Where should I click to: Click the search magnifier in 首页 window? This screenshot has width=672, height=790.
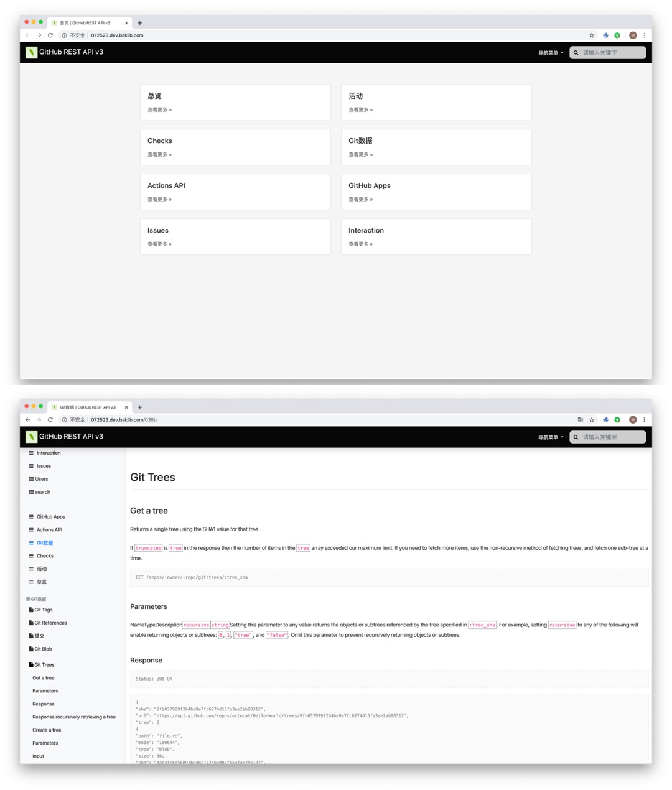tap(576, 53)
